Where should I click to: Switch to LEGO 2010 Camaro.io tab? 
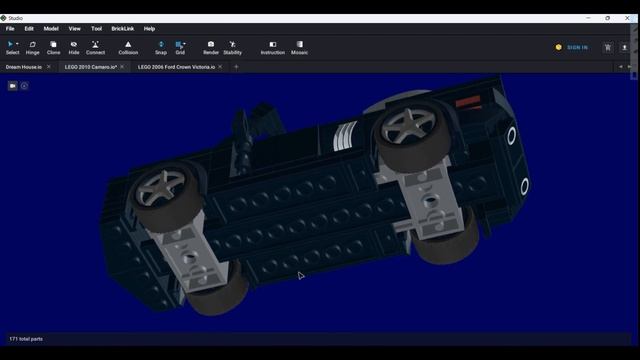coord(91,67)
